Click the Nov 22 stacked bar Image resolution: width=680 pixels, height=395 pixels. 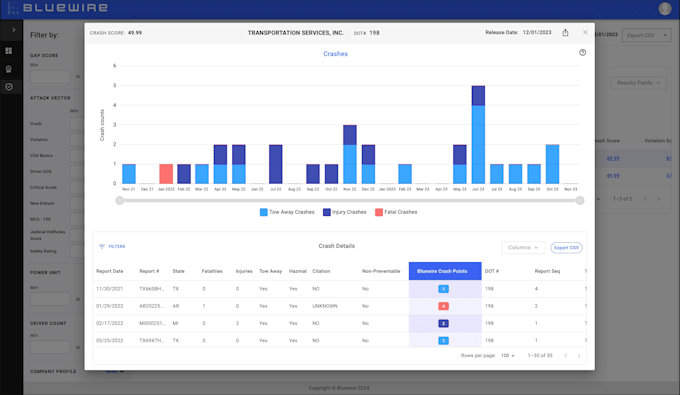coord(350,154)
